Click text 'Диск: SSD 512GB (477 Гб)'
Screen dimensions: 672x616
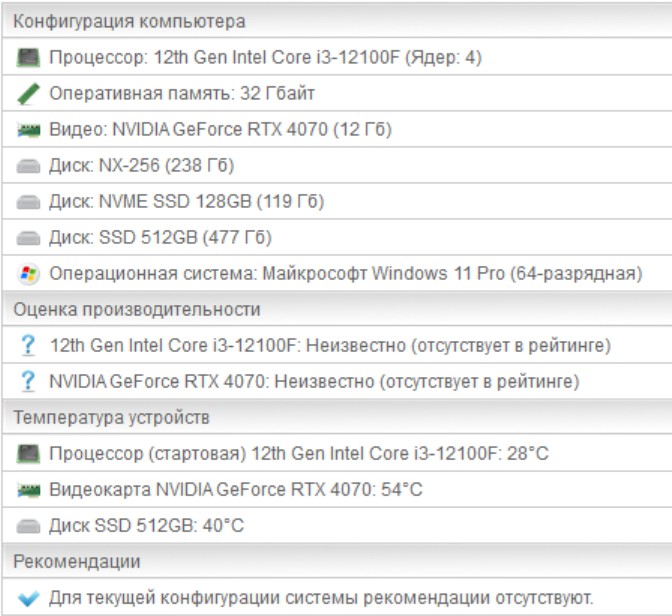click(x=160, y=237)
